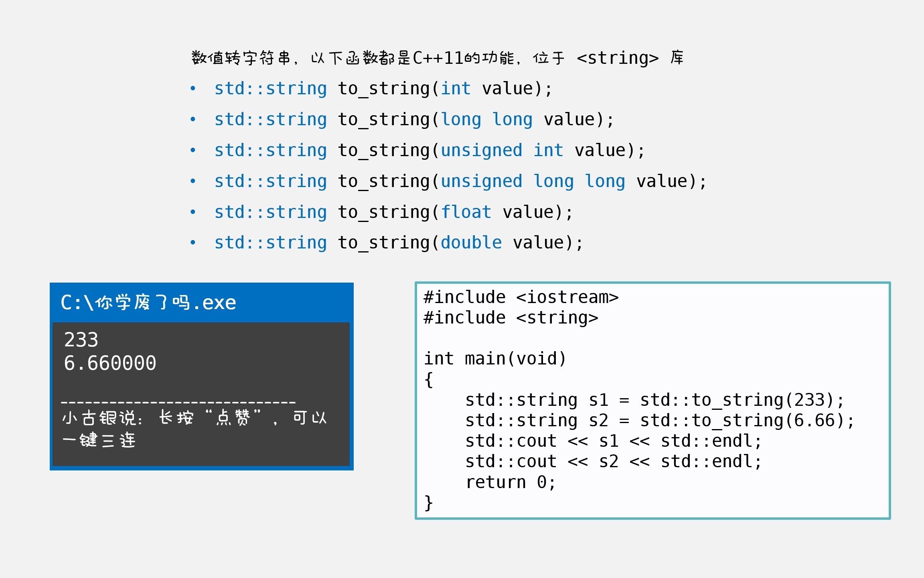Image resolution: width=924 pixels, height=578 pixels.
Task: Select the #include <string> code line
Action: point(511,318)
